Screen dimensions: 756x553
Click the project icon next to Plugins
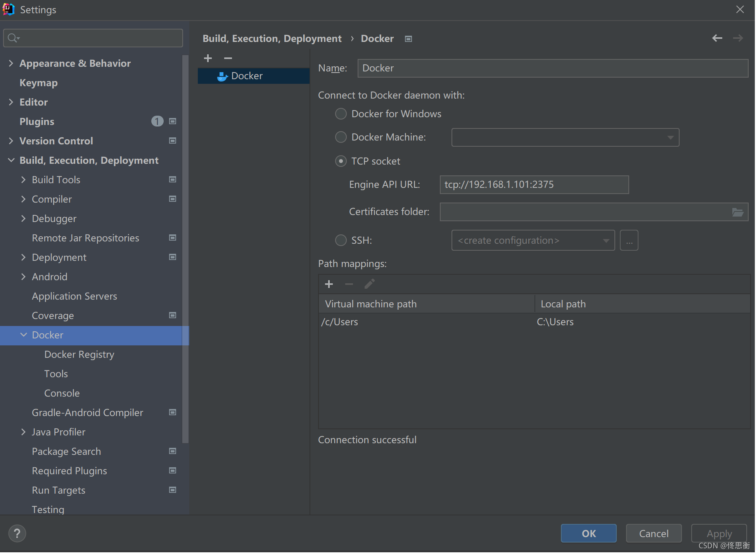(x=173, y=121)
